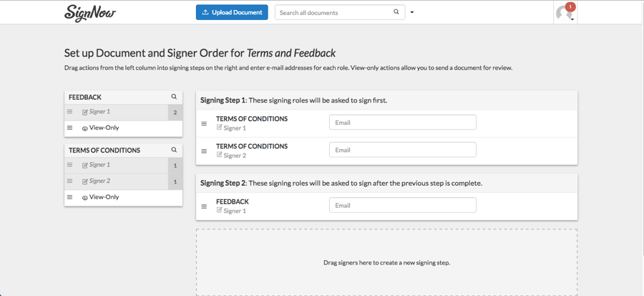The width and height of the screenshot is (644, 296).
Task: Select View-Only action under TERMS OF CONDITIONS
Action: click(x=104, y=197)
